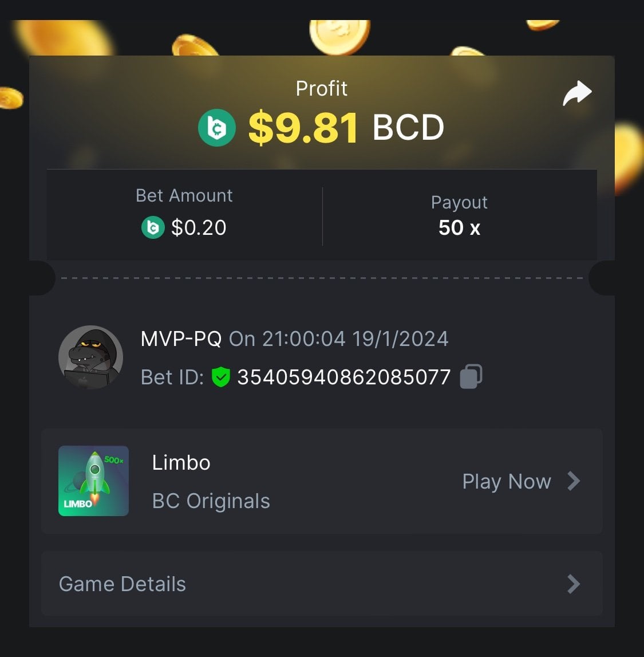Click the $9.81 profit amount
The width and height of the screenshot is (644, 657).
(303, 127)
